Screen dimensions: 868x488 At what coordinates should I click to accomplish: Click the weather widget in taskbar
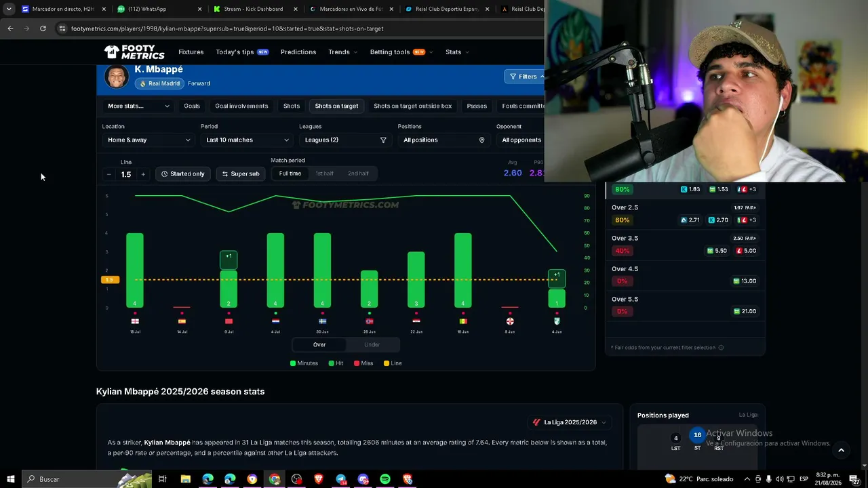point(699,479)
